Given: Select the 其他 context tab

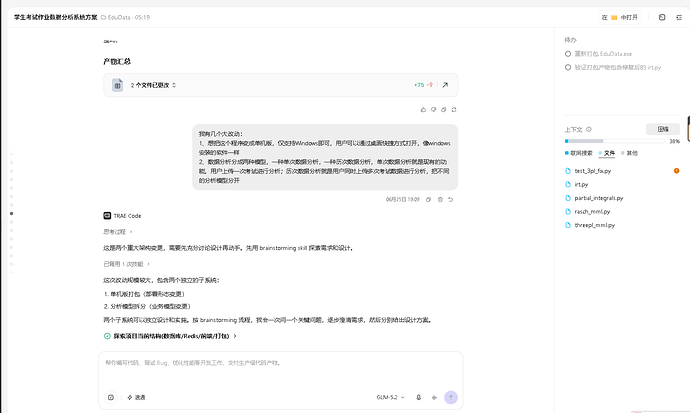Looking at the screenshot, I should (629, 153).
